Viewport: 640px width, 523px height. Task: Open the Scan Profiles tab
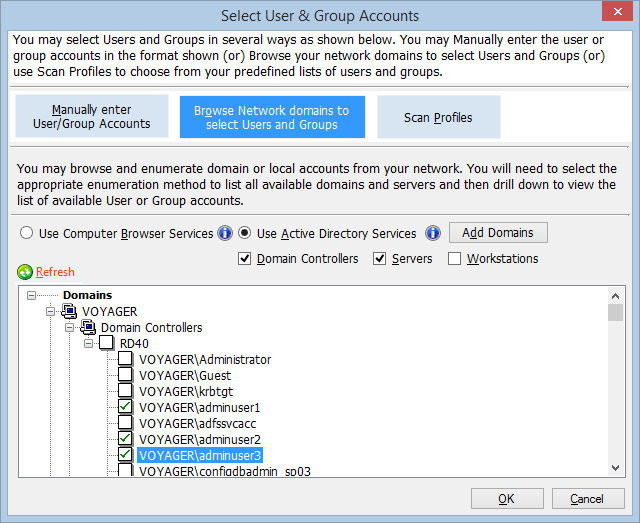(x=439, y=117)
